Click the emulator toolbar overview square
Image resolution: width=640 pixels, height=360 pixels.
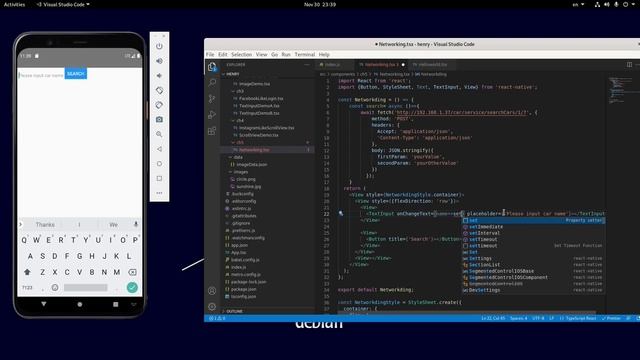pyautogui.click(x=159, y=178)
